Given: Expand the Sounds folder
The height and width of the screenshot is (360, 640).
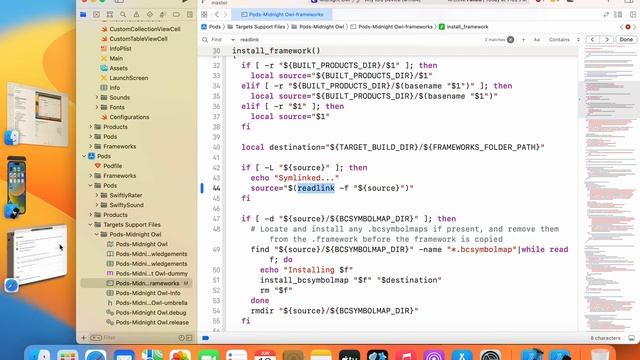Looking at the screenshot, I should [x=97, y=98].
